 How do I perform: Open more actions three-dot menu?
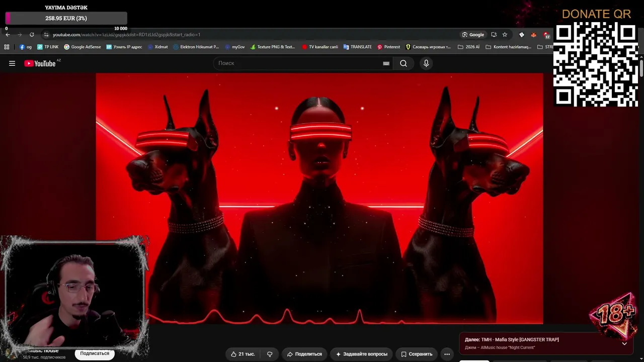(x=447, y=354)
